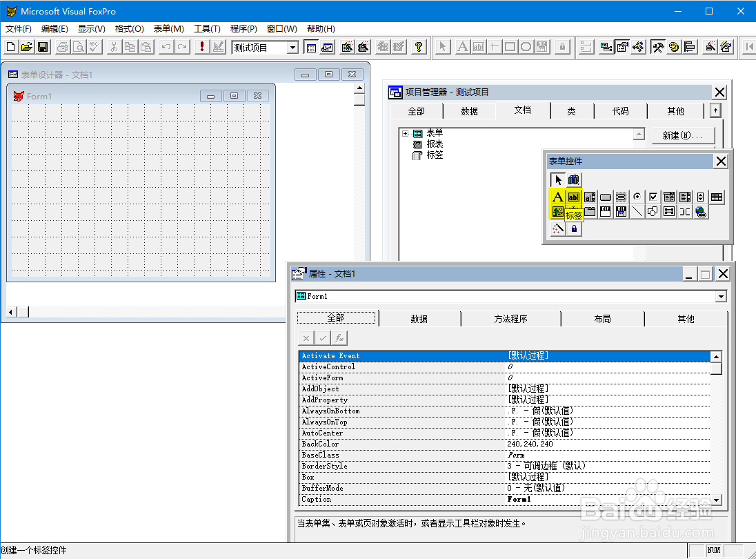Open the Form1 object dropdown in Properties
This screenshot has width=756, height=559.
721,296
